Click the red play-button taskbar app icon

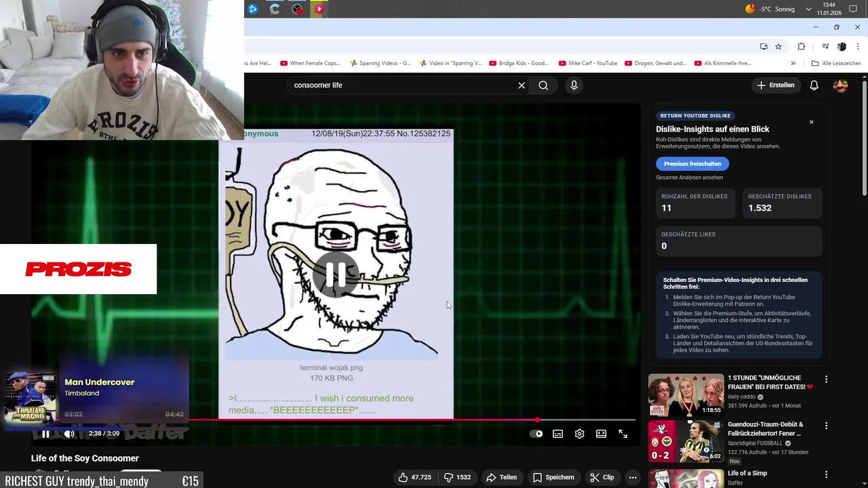pos(319,9)
